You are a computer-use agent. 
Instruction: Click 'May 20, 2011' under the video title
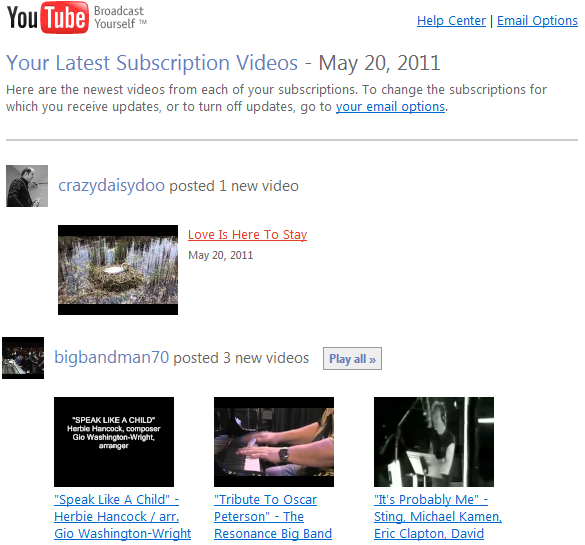pos(220,255)
